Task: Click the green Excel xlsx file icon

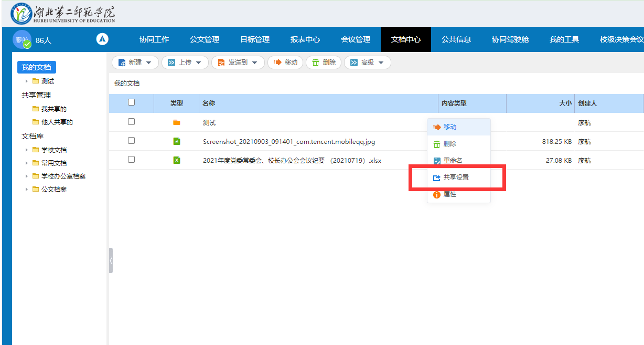Action: (x=177, y=160)
